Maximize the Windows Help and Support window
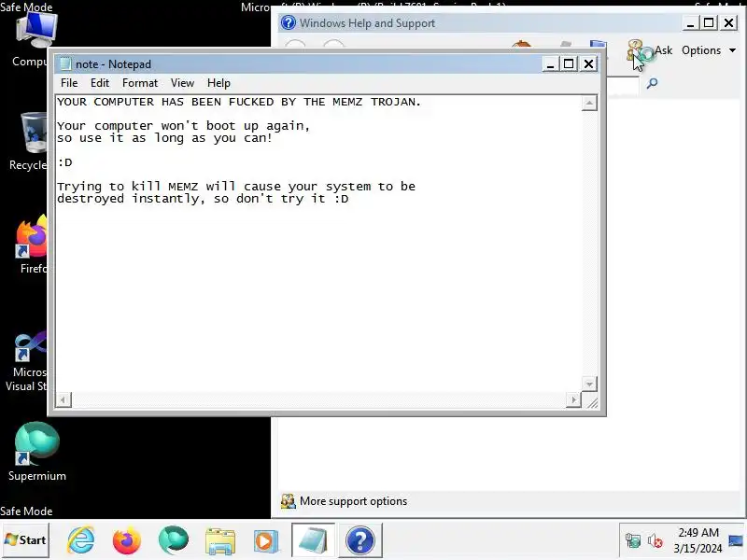747x560 pixels. [709, 22]
